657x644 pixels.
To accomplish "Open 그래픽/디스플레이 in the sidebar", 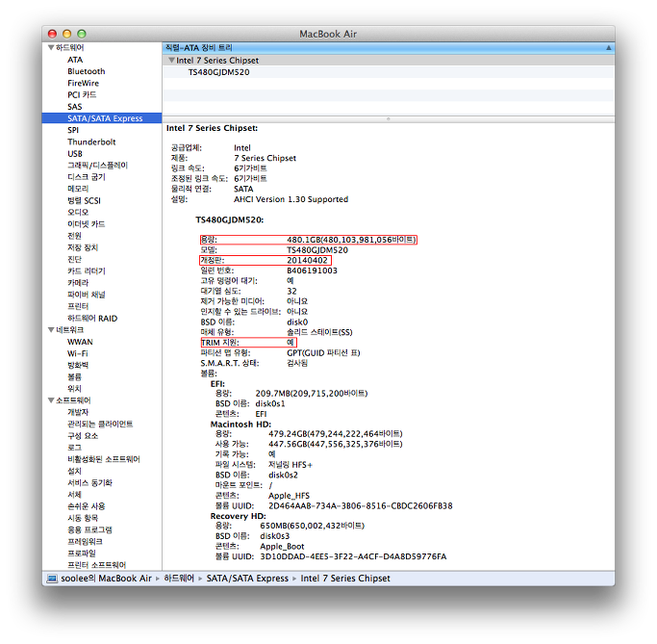I will click(x=97, y=166).
